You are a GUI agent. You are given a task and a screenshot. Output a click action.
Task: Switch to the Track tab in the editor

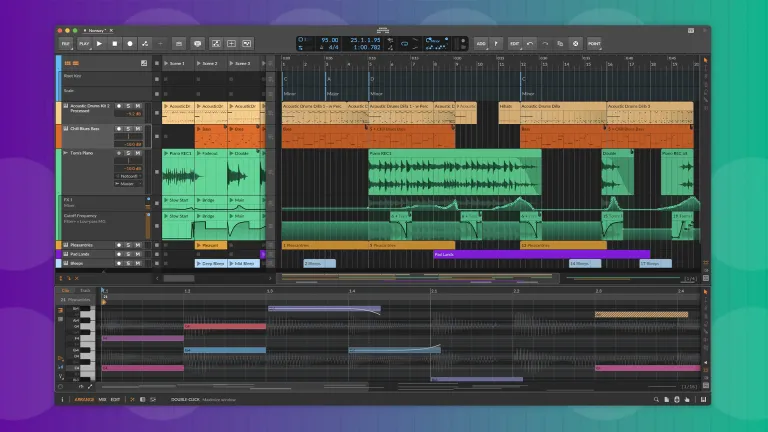pos(85,290)
